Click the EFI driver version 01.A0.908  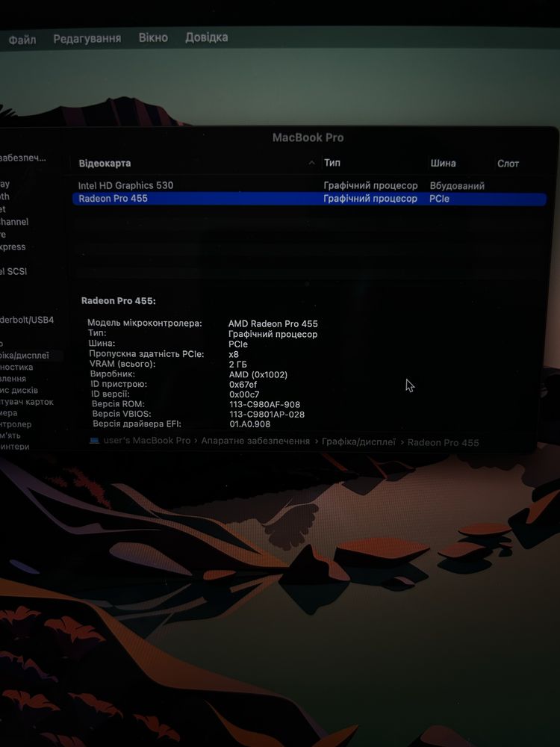pyautogui.click(x=250, y=424)
